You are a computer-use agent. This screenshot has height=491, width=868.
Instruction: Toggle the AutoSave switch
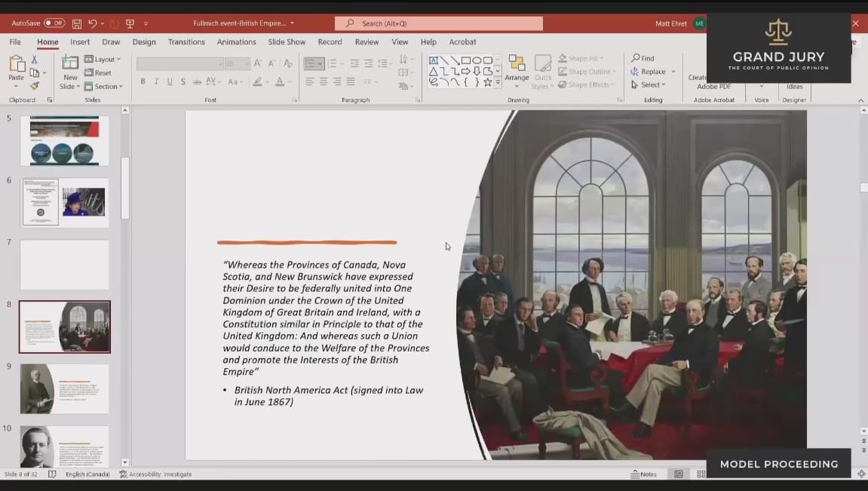[54, 23]
